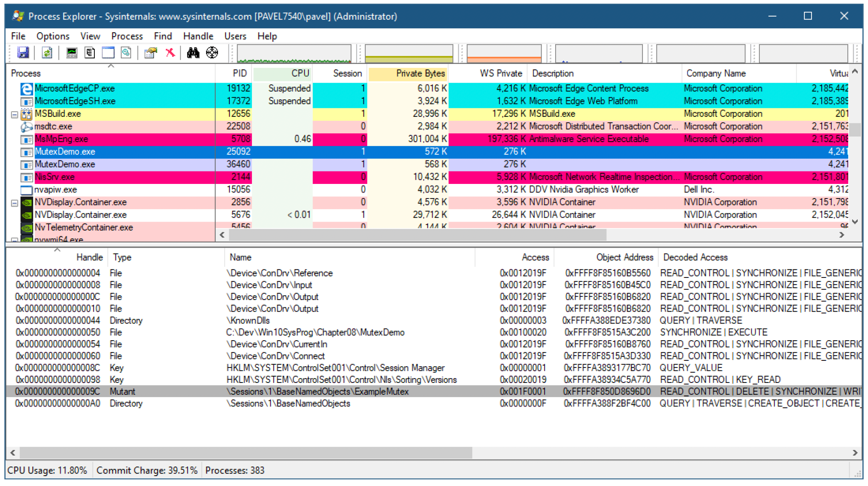Click the process list vertical scroll up arrow

click(855, 72)
